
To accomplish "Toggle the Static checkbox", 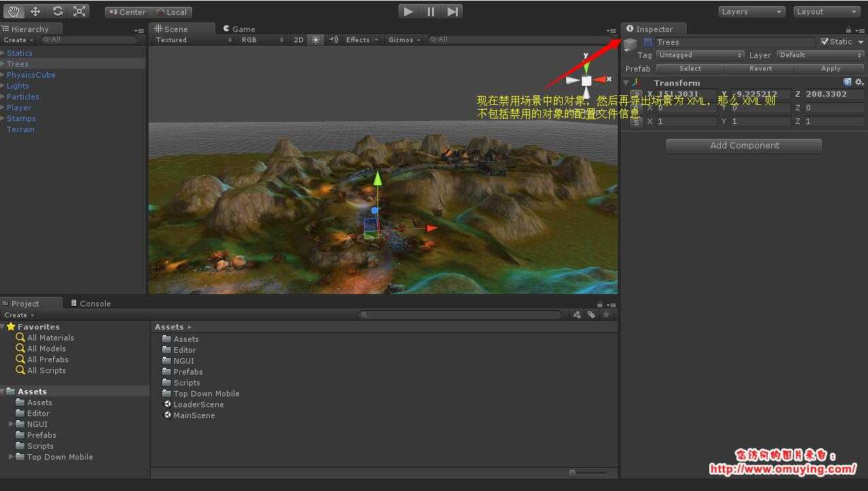I will click(x=825, y=42).
